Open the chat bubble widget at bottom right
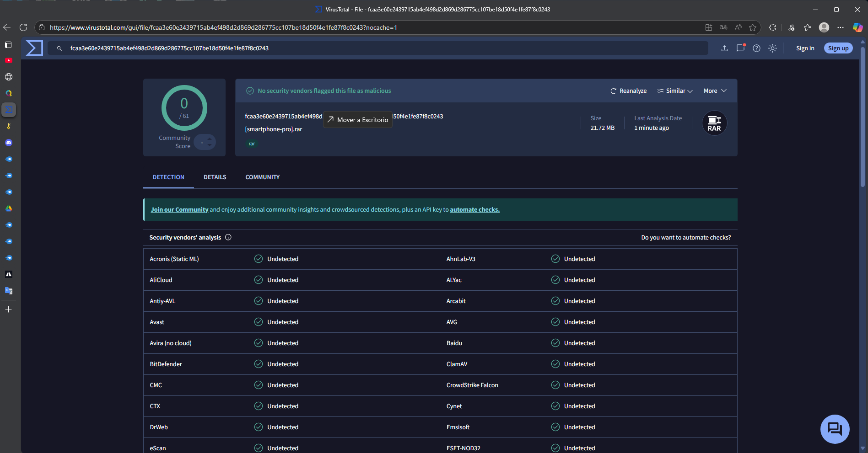 [835, 429]
